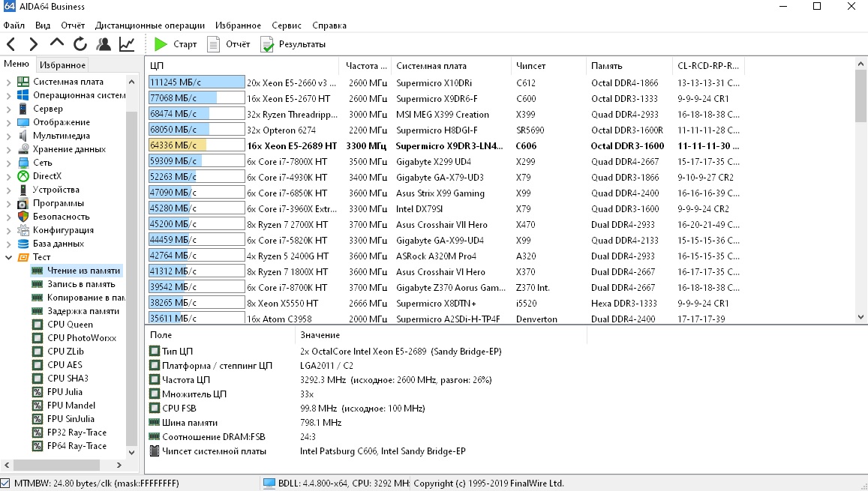This screenshot has width=868, height=491.
Task: Open the Отчёт report button
Action: [x=228, y=44]
